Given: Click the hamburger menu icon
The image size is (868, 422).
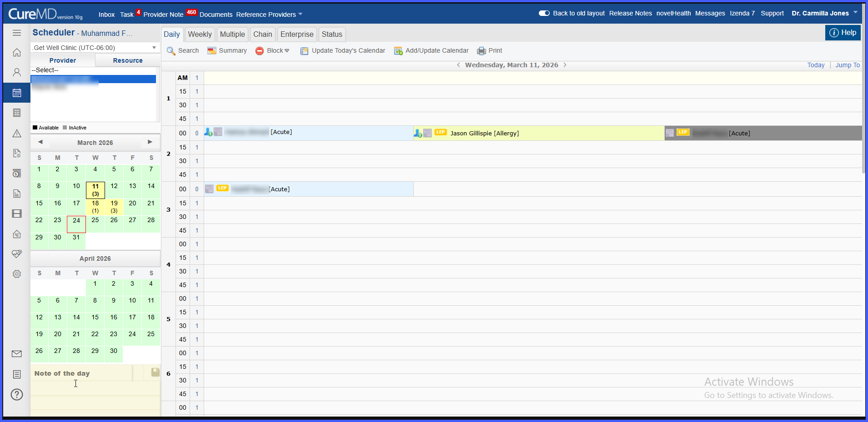Looking at the screenshot, I should [17, 33].
